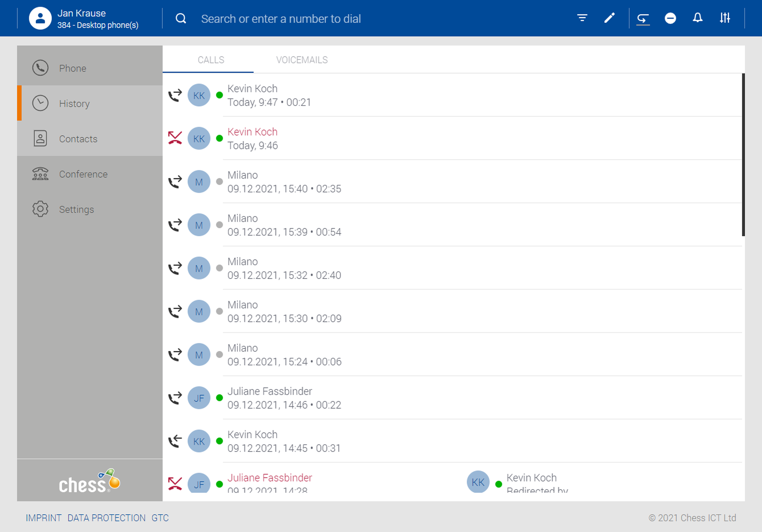Open the Data Protection link
Screen dimensions: 762x532
point(106,518)
